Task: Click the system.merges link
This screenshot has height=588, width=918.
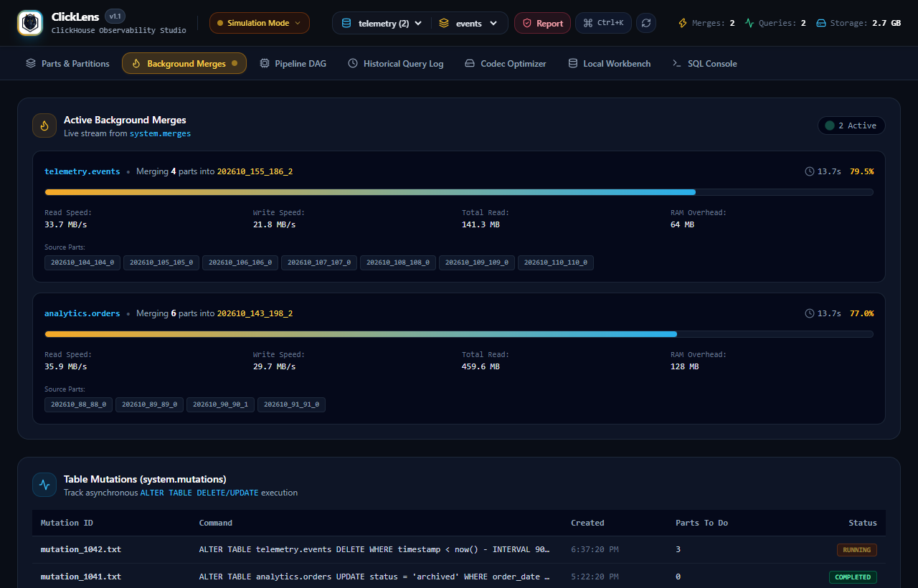Action: coord(160,133)
